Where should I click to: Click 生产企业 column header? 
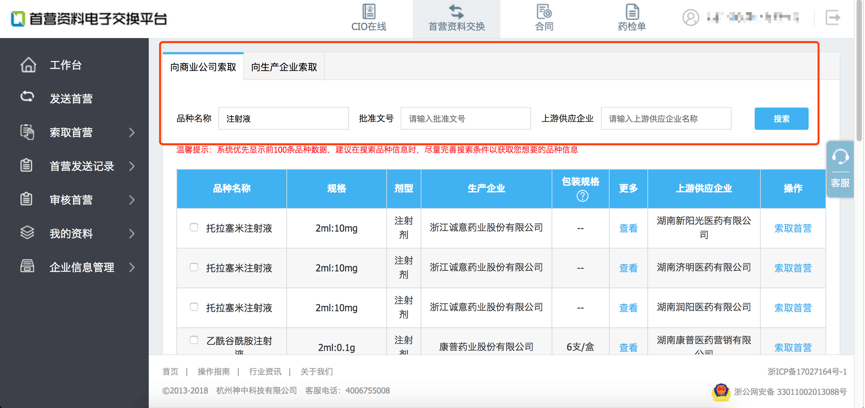(486, 189)
